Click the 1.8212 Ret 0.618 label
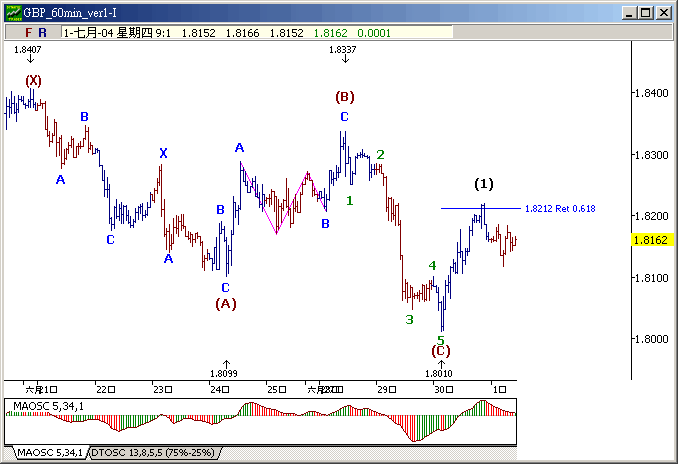This screenshot has width=678, height=464. click(x=560, y=209)
